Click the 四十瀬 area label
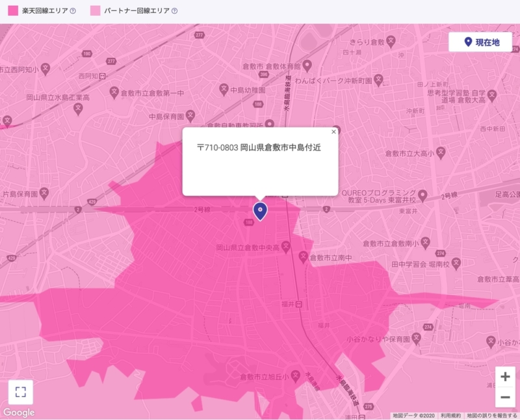The image size is (520, 420). pyautogui.click(x=352, y=53)
